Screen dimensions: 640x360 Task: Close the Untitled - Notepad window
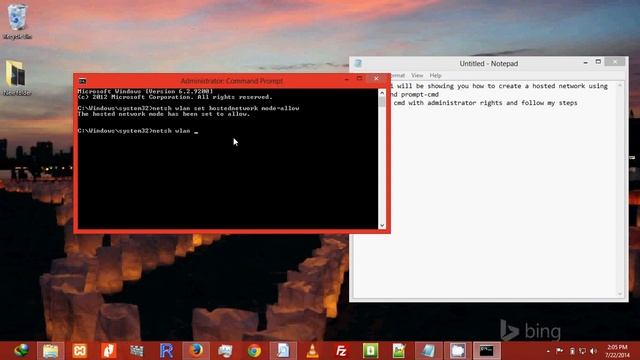click(x=615, y=62)
